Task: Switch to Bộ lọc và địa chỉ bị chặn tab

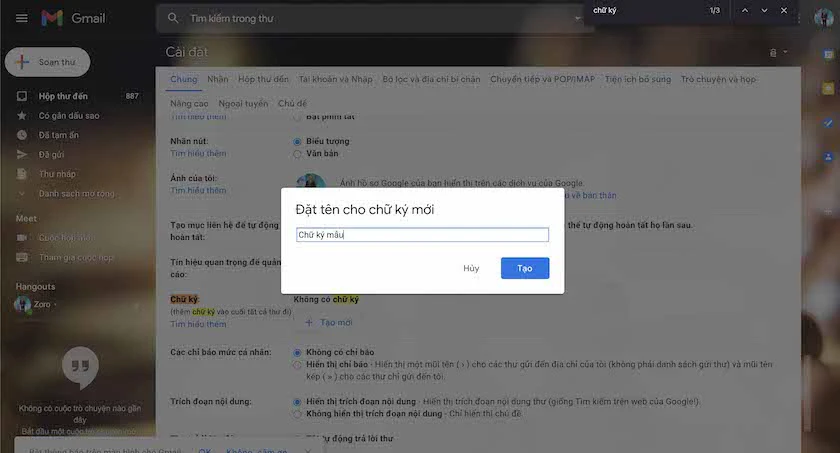Action: 431,79
